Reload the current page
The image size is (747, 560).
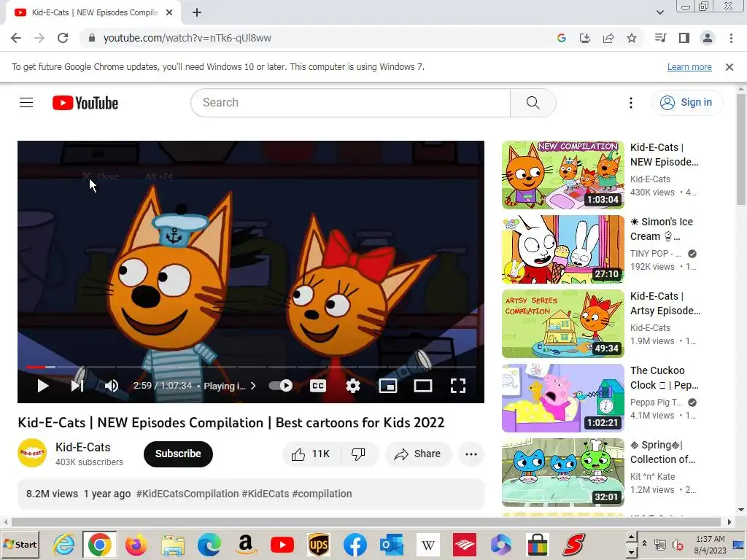(63, 38)
